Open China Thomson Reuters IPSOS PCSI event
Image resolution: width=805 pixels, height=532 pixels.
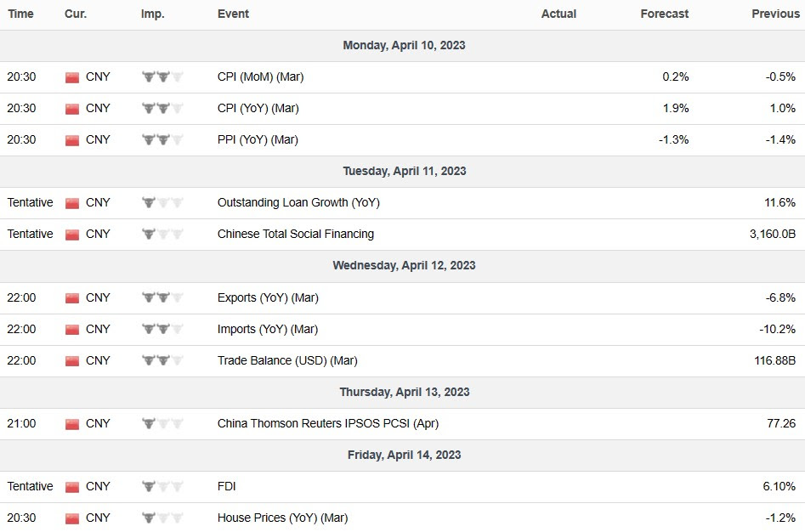[327, 423]
